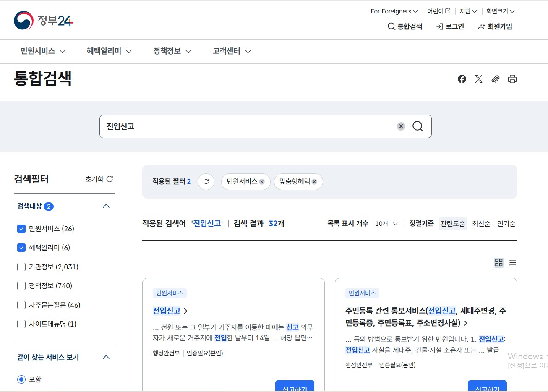Sort results by 최신순
The width and height of the screenshot is (548, 392).
click(481, 224)
